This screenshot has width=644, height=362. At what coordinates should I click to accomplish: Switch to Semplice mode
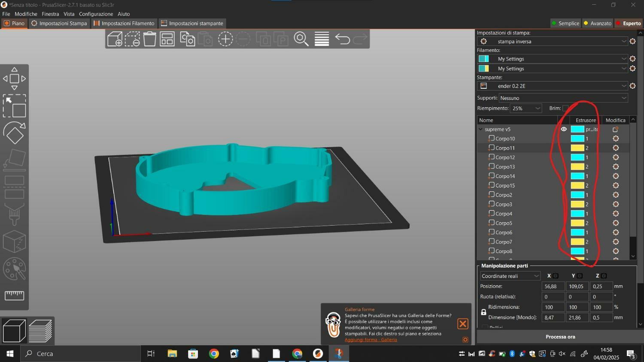[x=565, y=23]
